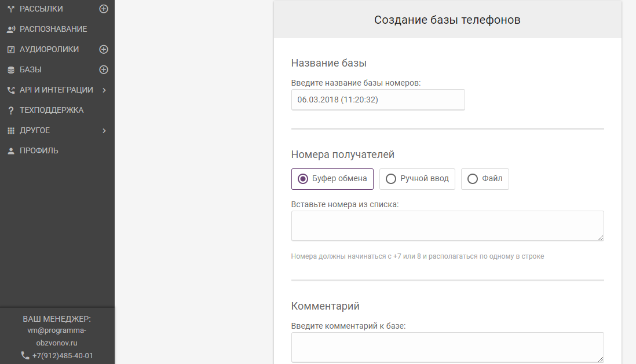The image size is (636, 364).
Task: Click the music note АУДИОРОЛИКИ icon
Action: coord(10,49)
